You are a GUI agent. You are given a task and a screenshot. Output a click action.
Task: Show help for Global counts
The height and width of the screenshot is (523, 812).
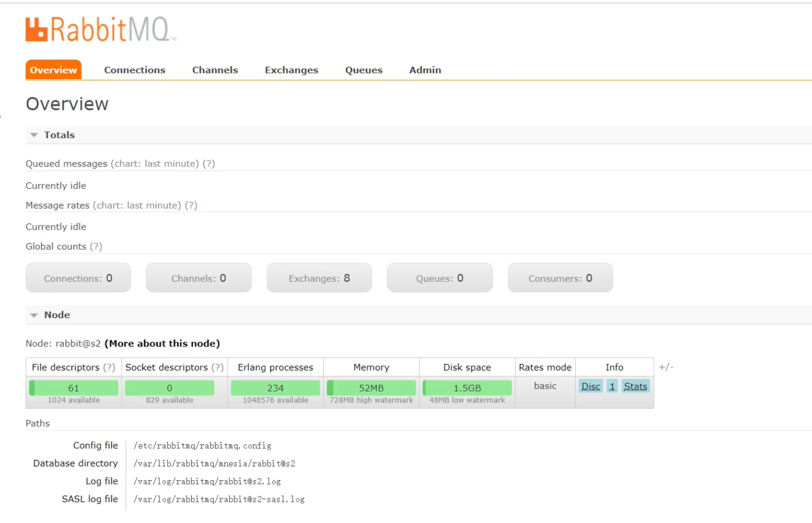tap(96, 247)
